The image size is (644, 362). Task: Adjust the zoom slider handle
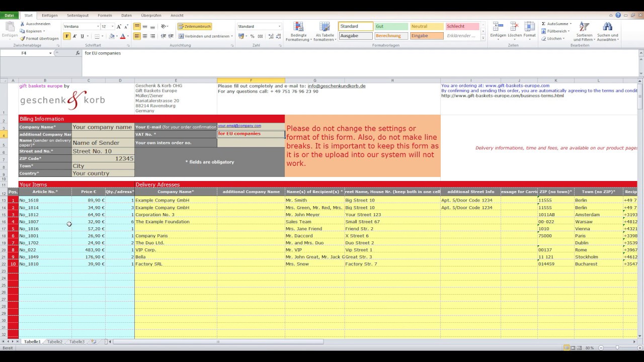tap(617, 348)
